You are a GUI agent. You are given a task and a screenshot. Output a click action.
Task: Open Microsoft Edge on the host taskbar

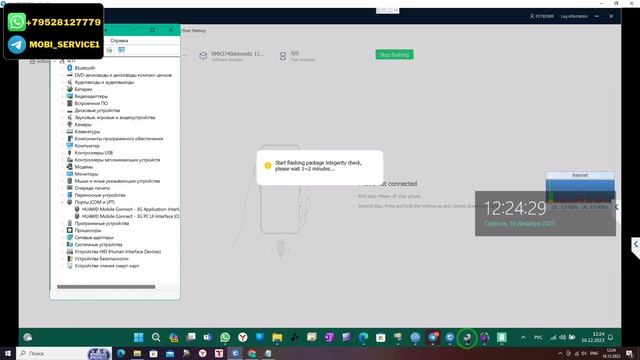click(x=121, y=353)
